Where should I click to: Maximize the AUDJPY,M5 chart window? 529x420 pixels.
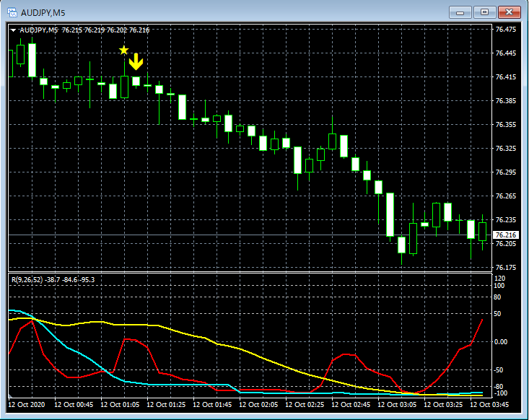tap(484, 12)
